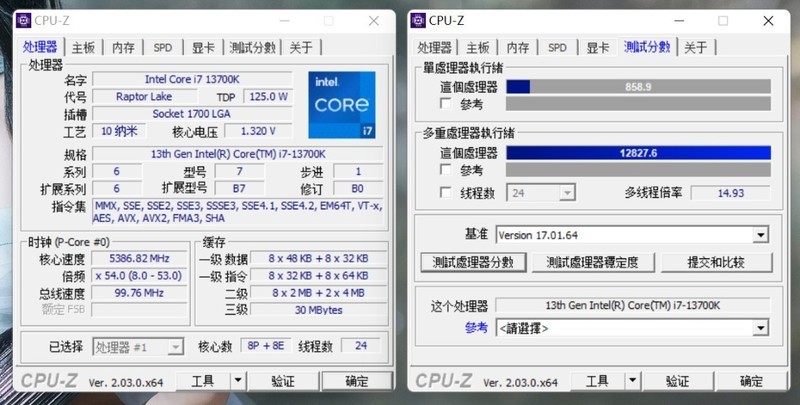Open SPD tab in right window
800x405 pixels.
pyautogui.click(x=557, y=48)
